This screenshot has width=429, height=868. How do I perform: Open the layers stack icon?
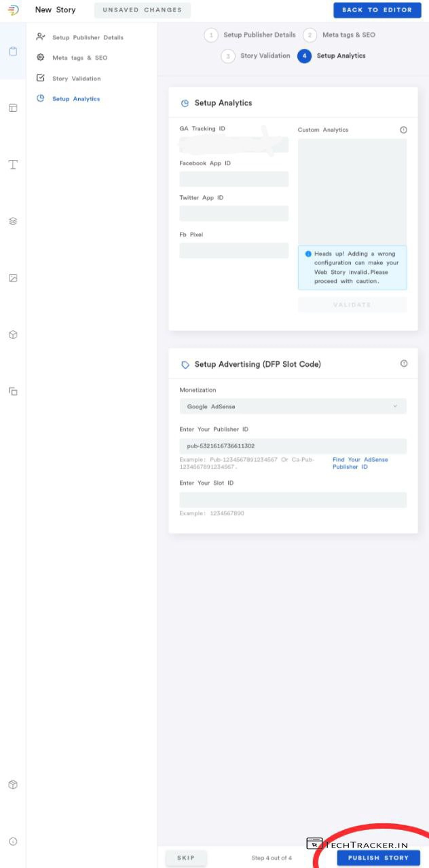[x=13, y=221]
